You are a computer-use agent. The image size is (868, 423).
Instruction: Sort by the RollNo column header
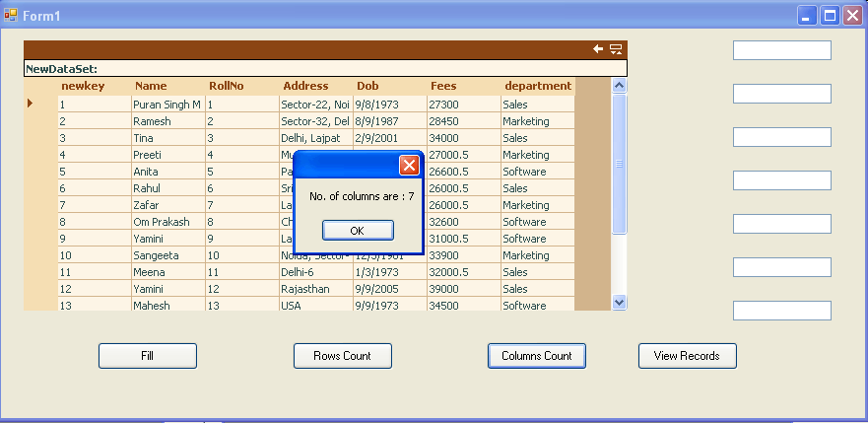pos(242,86)
